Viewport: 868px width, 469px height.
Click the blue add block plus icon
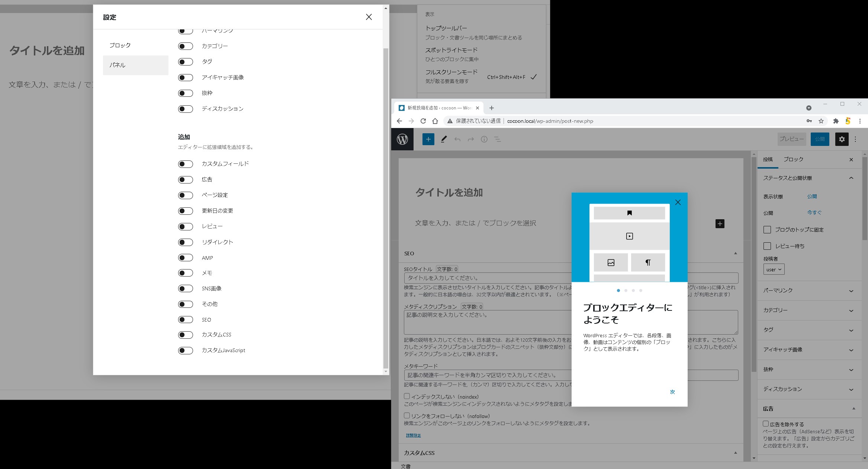428,139
